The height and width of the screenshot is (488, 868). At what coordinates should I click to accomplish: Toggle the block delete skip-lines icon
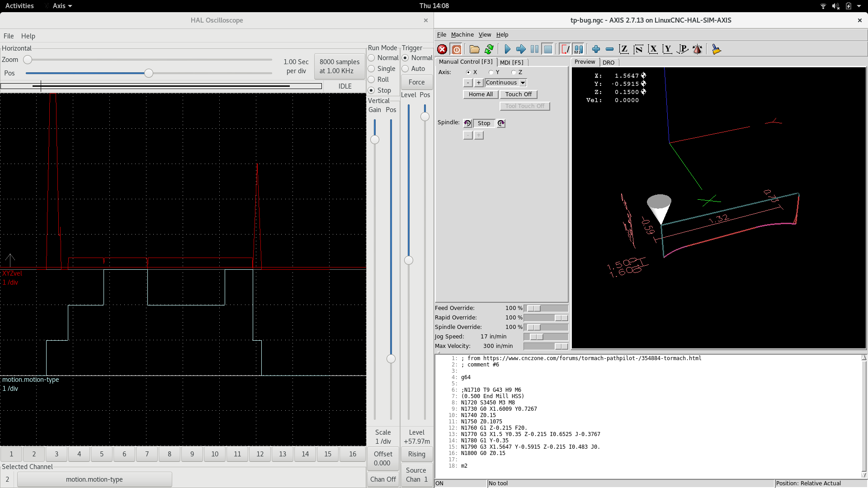pyautogui.click(x=565, y=49)
